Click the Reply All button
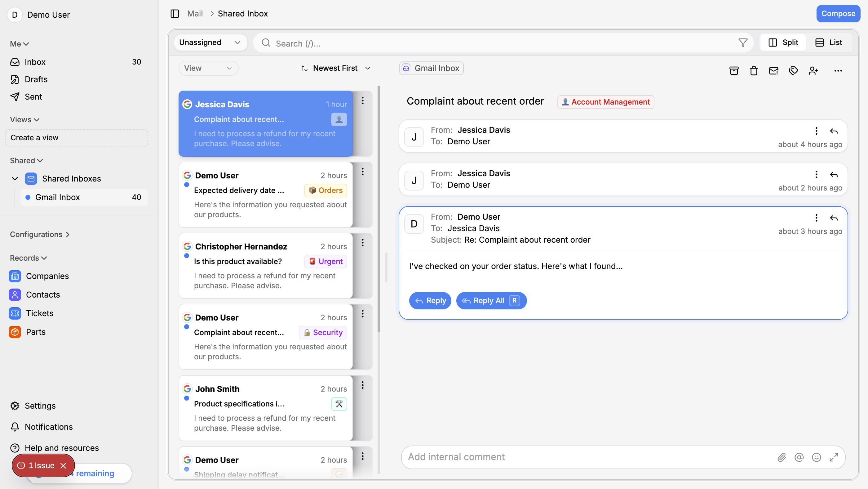This screenshot has width=868, height=489. click(491, 300)
